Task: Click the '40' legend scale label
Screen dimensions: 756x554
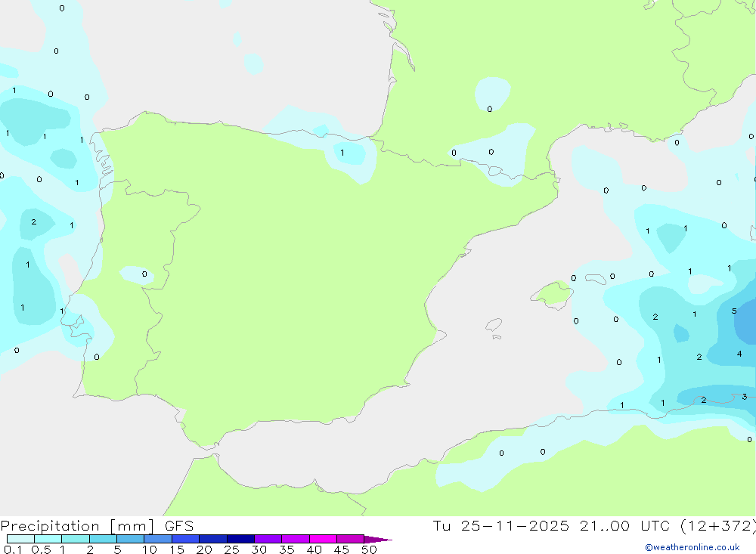Action: click(314, 549)
